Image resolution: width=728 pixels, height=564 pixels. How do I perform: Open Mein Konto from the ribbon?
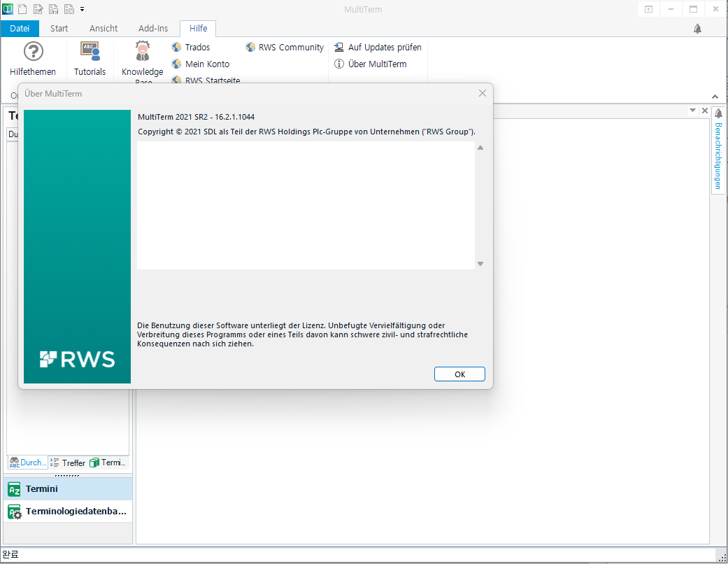[x=177, y=64]
